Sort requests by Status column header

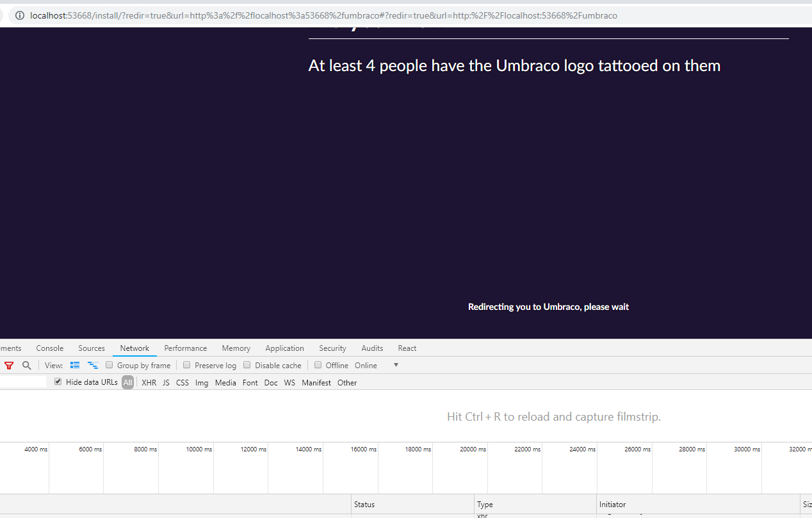pyautogui.click(x=412, y=505)
